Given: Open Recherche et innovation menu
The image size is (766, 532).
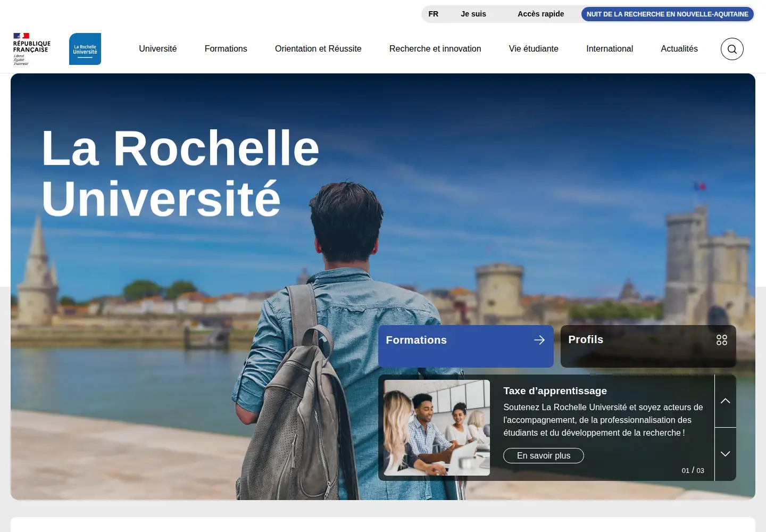Looking at the screenshot, I should click(435, 49).
